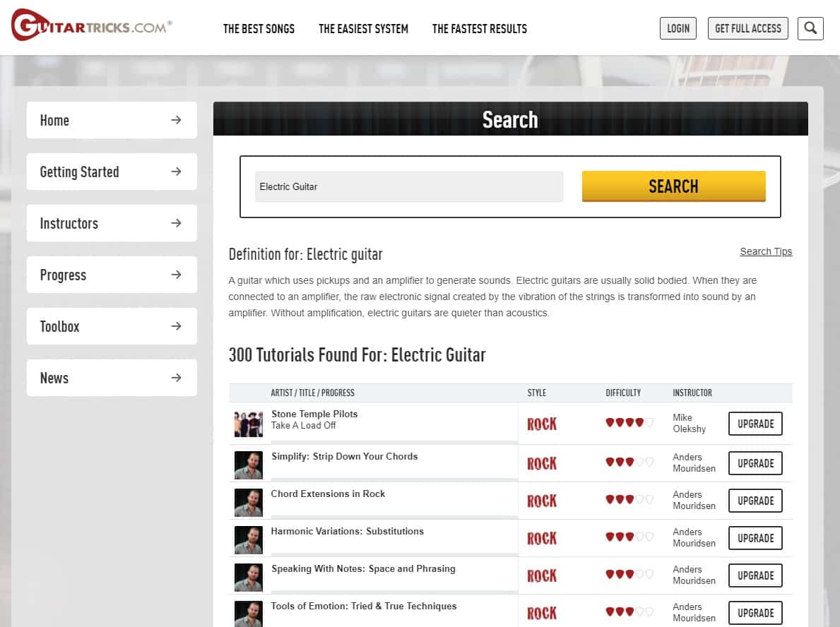Click Anders Mouridsen in Simplify row
Screen dimensions: 840x627
coord(694,462)
